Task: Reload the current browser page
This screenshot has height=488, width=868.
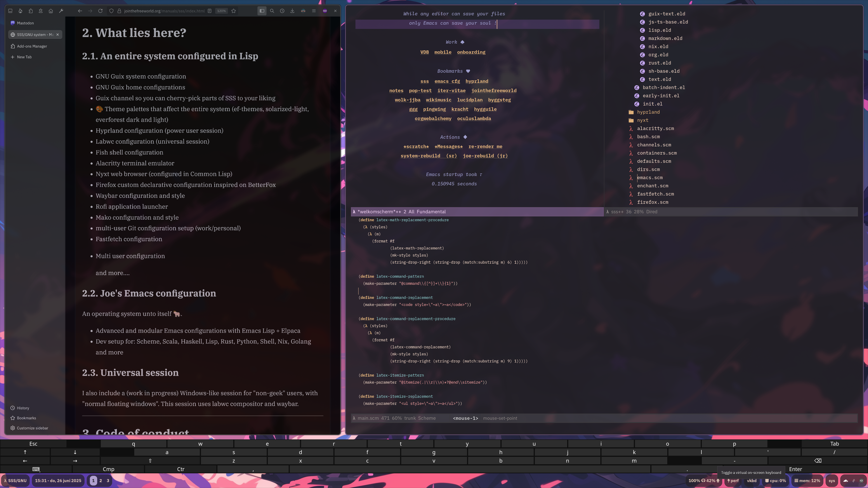Action: (100, 11)
